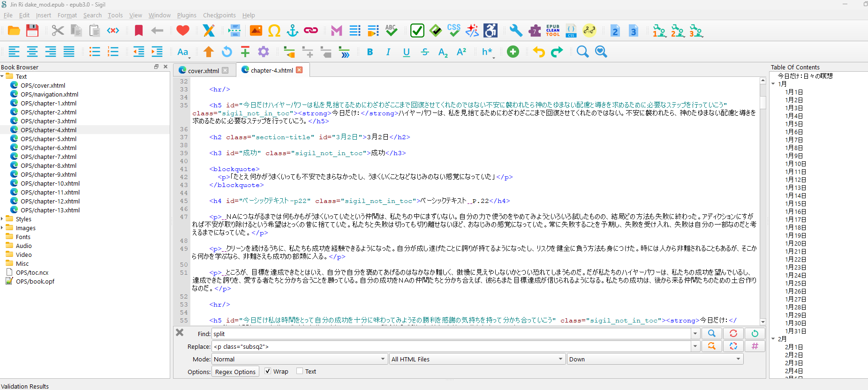This screenshot has height=390, width=868.
Task: Click the anchor Insert ID icon
Action: (293, 31)
